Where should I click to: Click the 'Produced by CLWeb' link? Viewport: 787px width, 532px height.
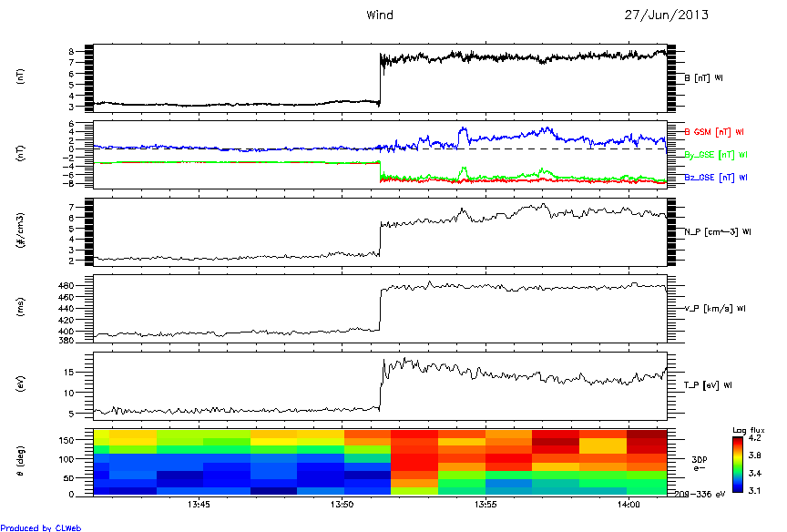click(41, 527)
